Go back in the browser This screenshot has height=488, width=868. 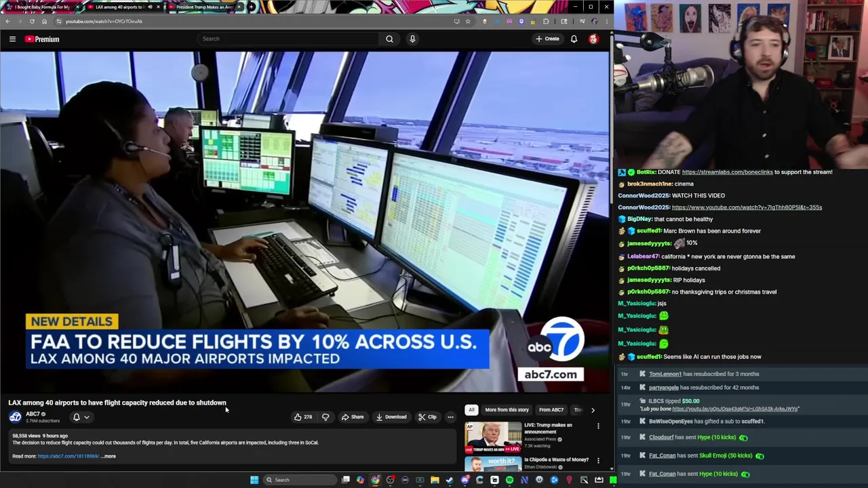(x=7, y=21)
